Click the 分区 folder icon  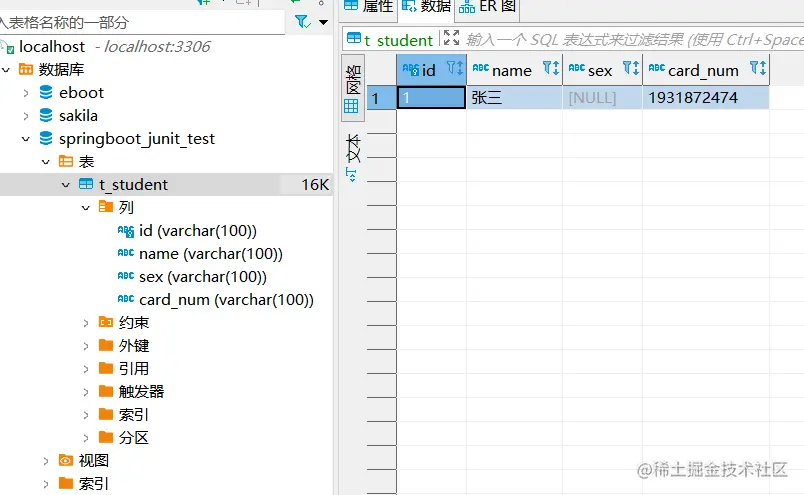click(x=106, y=437)
